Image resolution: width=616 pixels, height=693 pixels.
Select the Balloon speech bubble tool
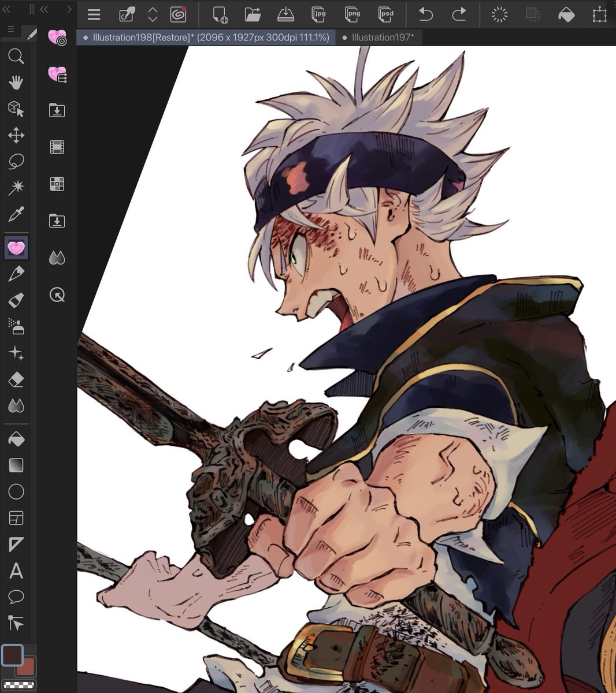pyautogui.click(x=16, y=597)
